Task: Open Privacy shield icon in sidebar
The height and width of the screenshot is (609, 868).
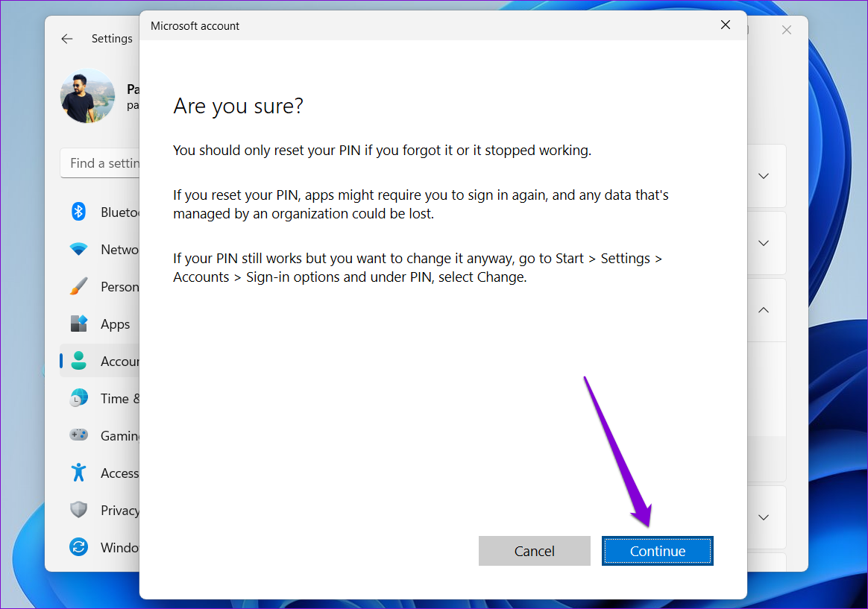Action: click(x=78, y=509)
